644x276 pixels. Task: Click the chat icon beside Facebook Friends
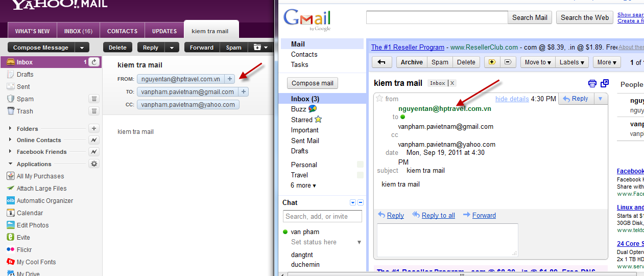coord(94,152)
